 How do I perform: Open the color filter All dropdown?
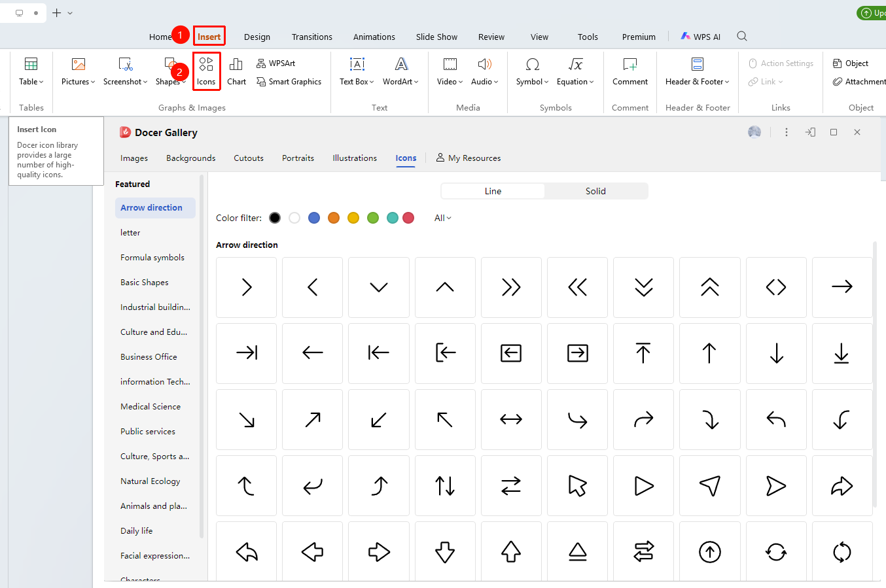pos(443,218)
